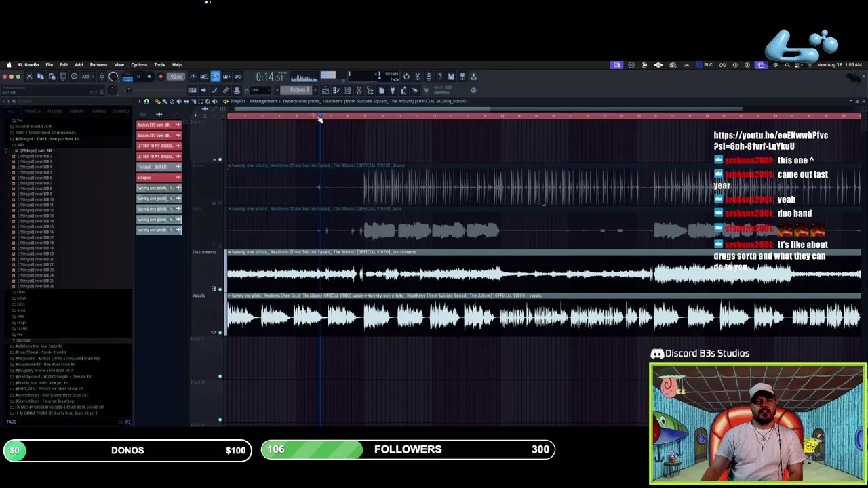The image size is (868, 488).
Task: Toggle PAT/SONG mode switch
Action: [127, 77]
